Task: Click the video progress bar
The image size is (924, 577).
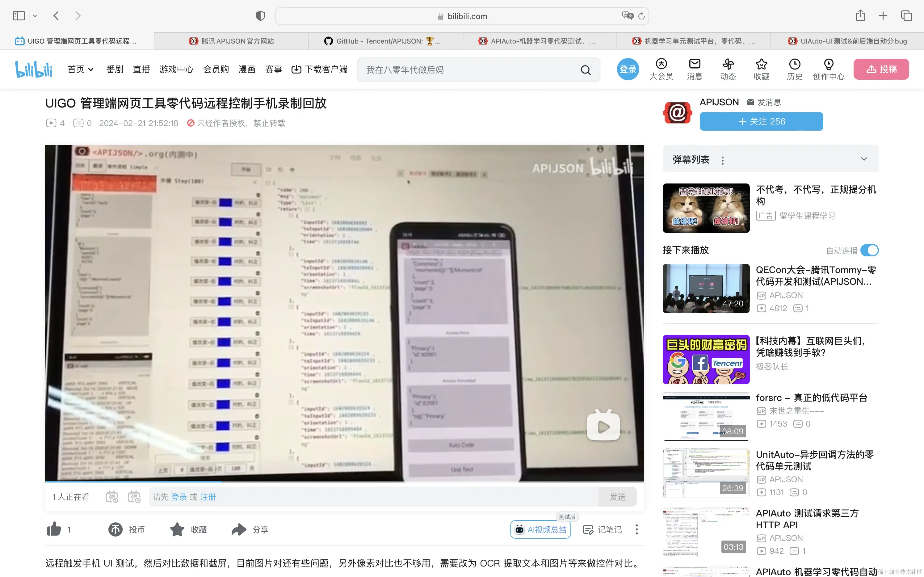Action: tap(343, 482)
